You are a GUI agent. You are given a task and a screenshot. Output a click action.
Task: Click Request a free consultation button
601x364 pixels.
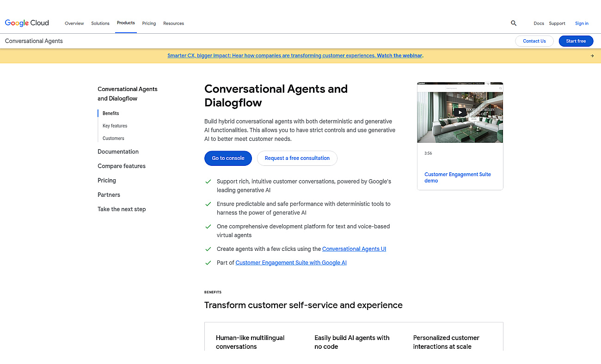coord(297,158)
